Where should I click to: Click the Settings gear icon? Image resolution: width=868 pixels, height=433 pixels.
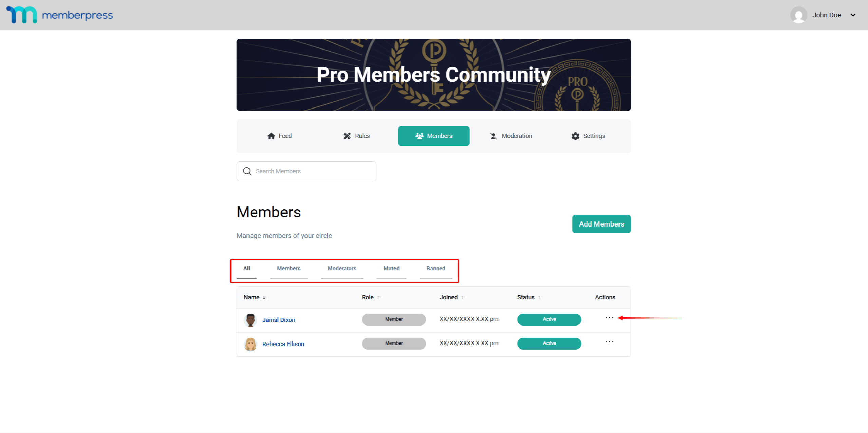(x=575, y=136)
